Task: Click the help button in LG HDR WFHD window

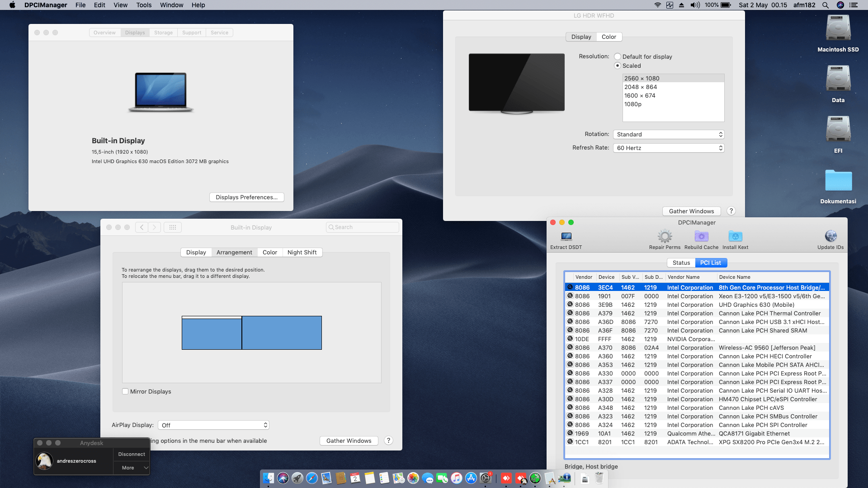Action: click(x=731, y=211)
